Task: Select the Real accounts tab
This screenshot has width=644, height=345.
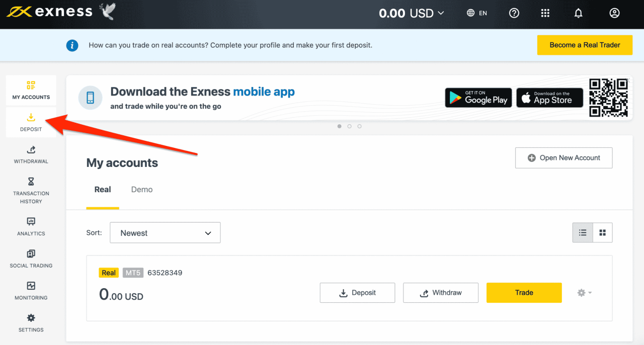Action: (103, 190)
